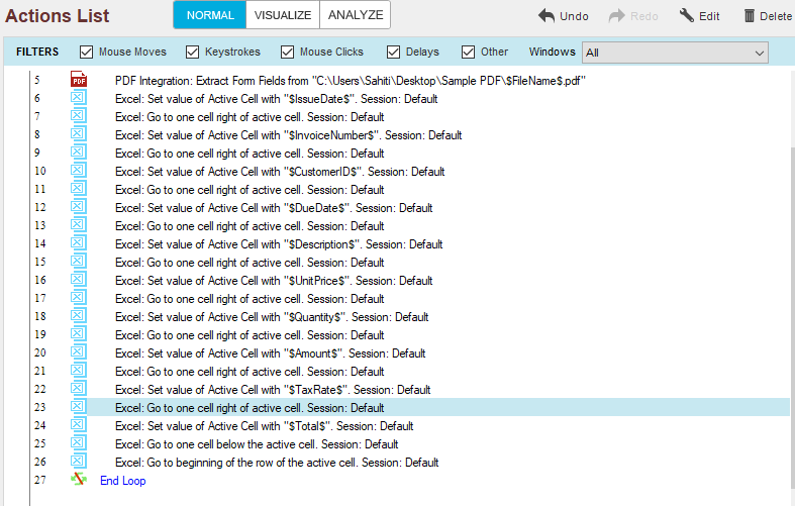Switch to ANALYZE view tab
This screenshot has height=506, width=795.
(355, 15)
